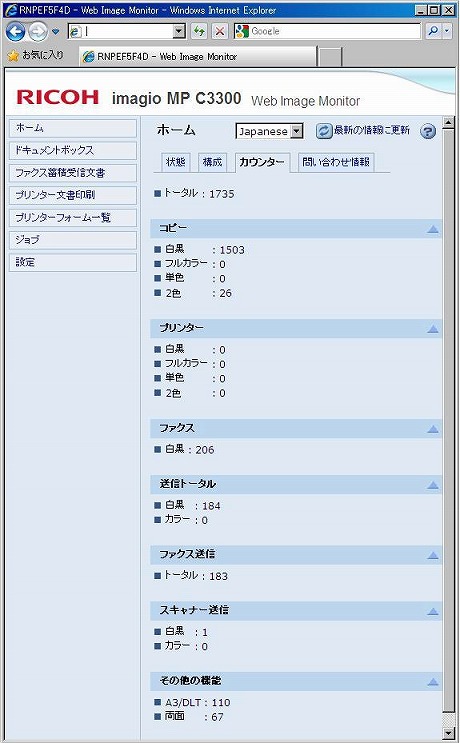This screenshot has height=743, width=460.
Task: Open the Japanese language dropdown
Action: click(270, 131)
